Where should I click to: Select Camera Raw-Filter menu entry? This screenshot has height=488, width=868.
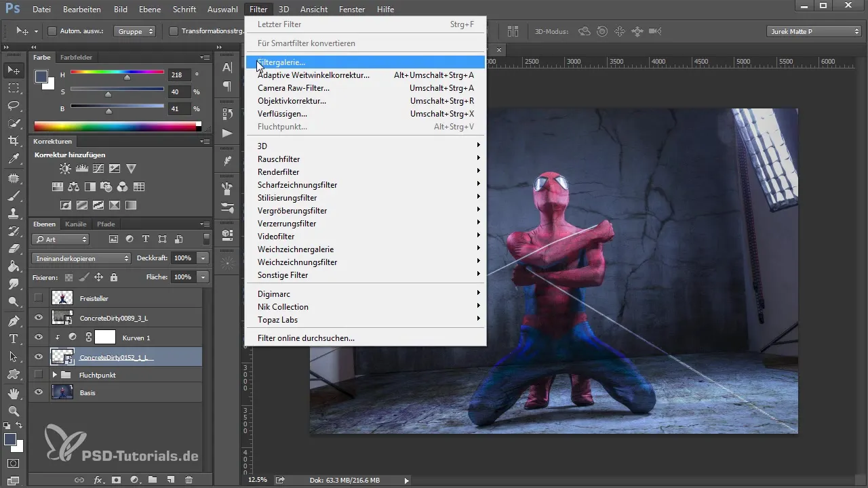point(366,88)
